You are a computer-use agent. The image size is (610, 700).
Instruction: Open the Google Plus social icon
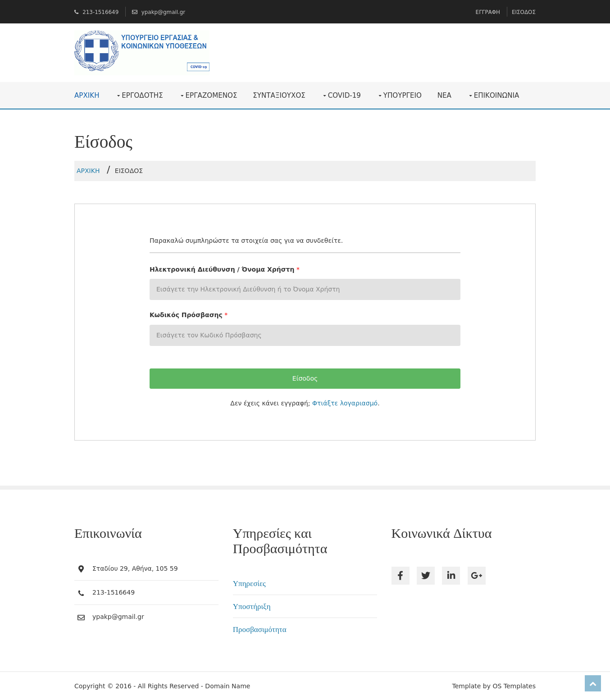pos(477,576)
